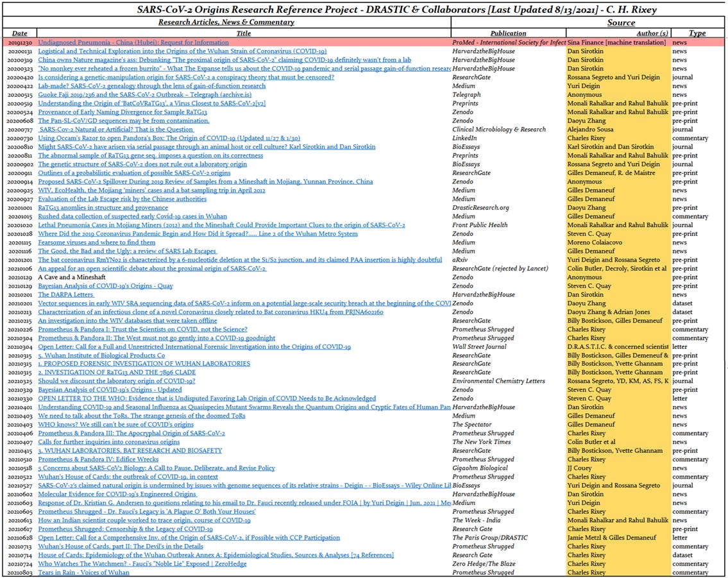Open 'Where Did the 2019 Coronavirus Pandemic Begin' link
728x578 pixels.
click(198, 234)
